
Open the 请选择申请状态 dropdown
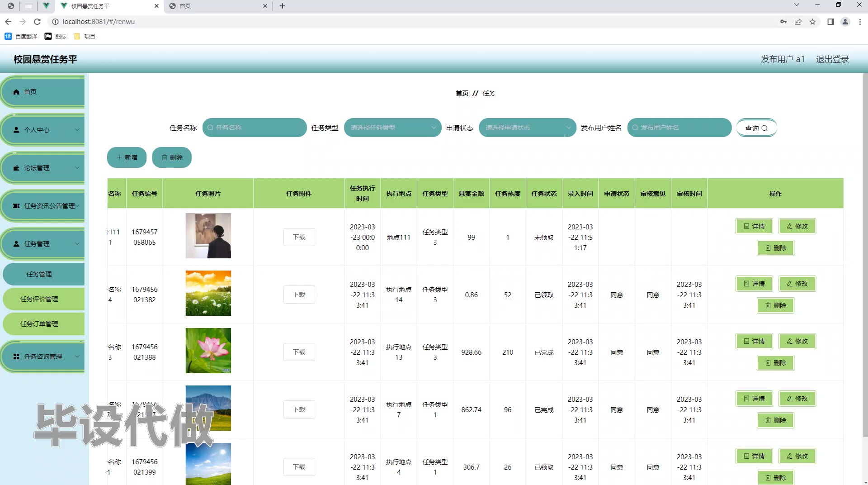(527, 128)
